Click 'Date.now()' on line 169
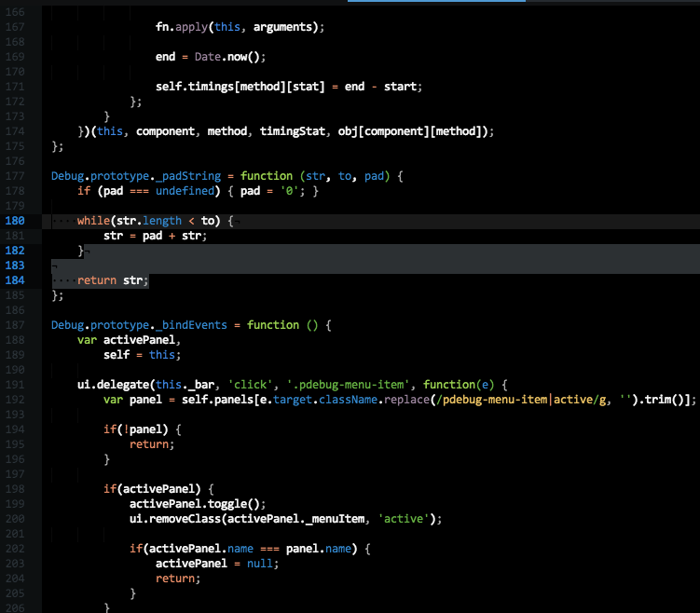Viewport: 700px width, 613px height. (x=229, y=57)
